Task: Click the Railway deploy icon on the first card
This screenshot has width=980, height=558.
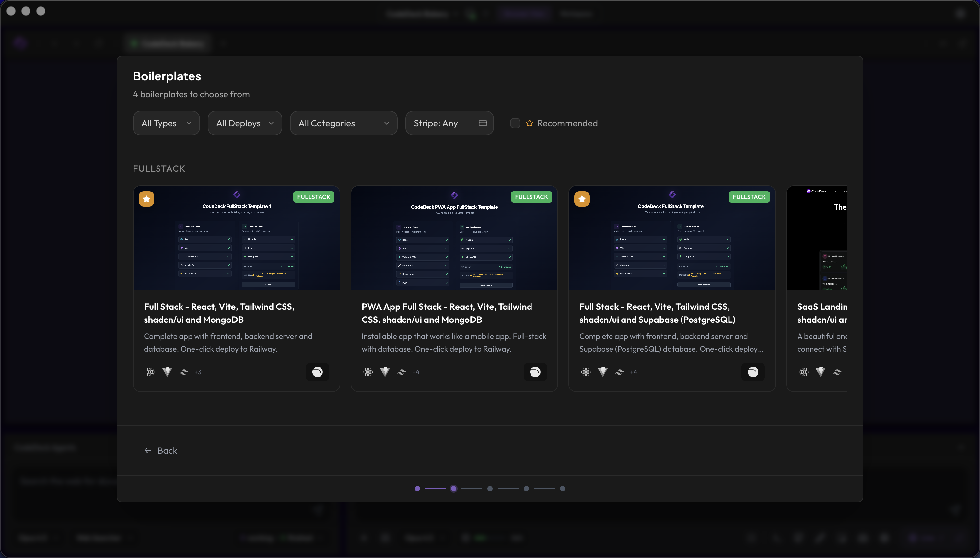Action: pos(317,372)
